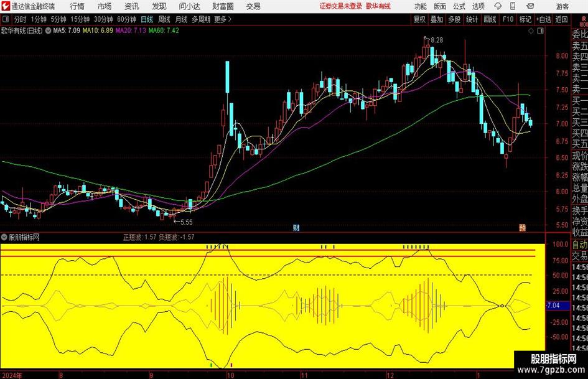
Task: Switch to 15分钟 period tab
Action: pyautogui.click(x=80, y=19)
